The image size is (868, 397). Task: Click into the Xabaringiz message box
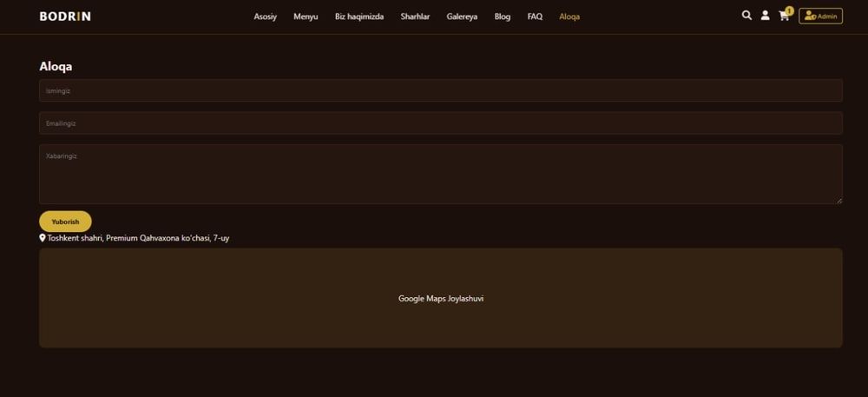441,174
